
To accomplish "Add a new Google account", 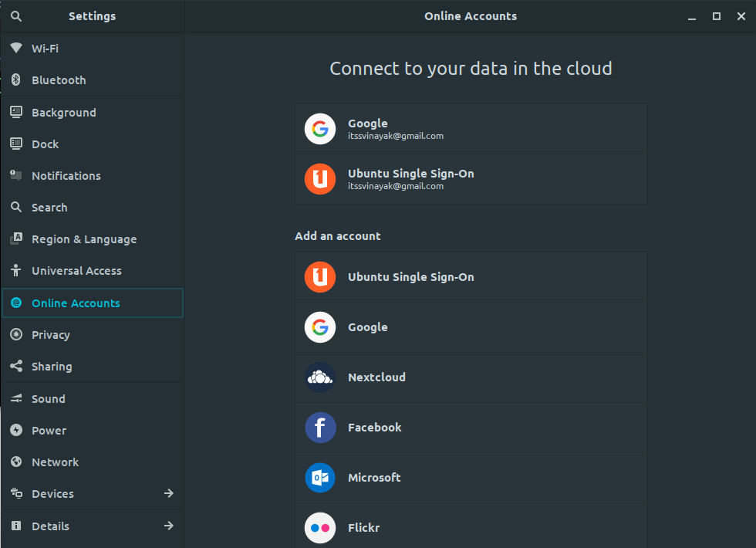I will 471,327.
